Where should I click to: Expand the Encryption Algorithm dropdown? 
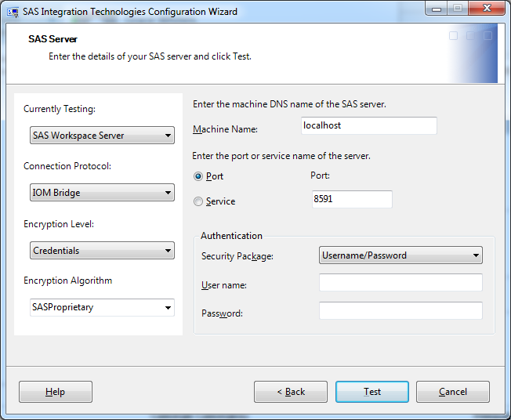coord(102,307)
